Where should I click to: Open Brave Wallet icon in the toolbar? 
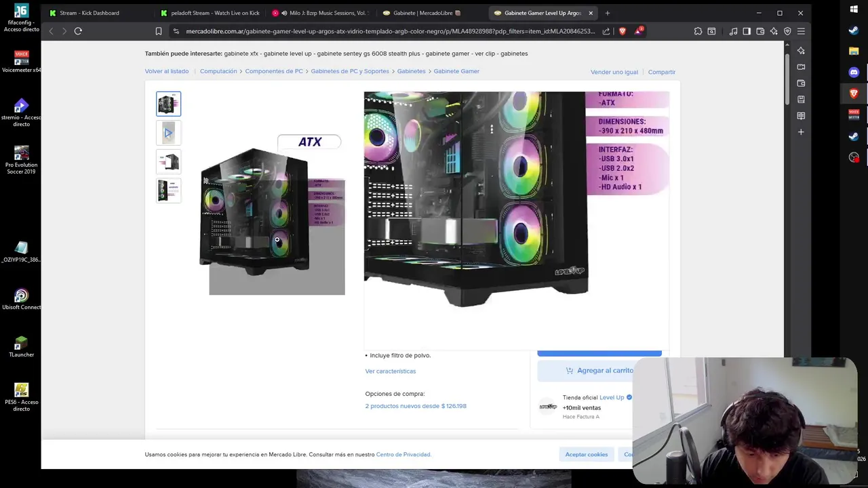pos(760,31)
